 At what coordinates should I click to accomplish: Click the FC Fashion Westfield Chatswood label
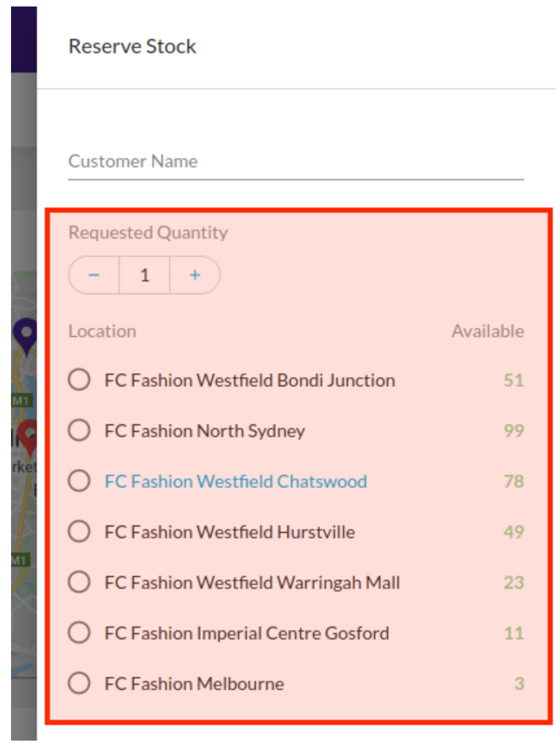(x=236, y=481)
